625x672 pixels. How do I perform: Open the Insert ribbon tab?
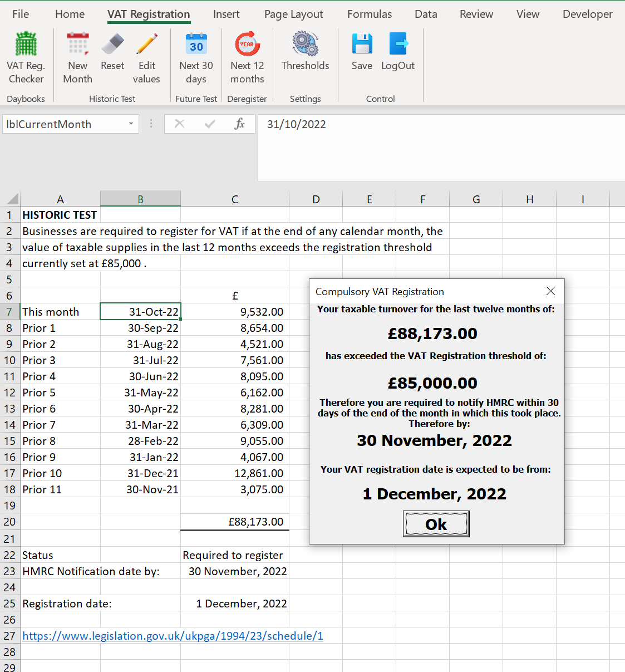point(226,14)
